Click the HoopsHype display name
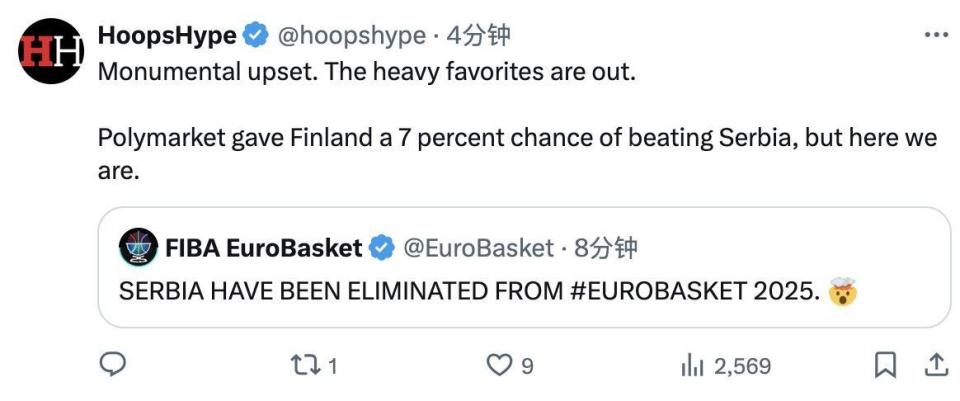Viewport: 960px width, 401px height. (x=167, y=36)
